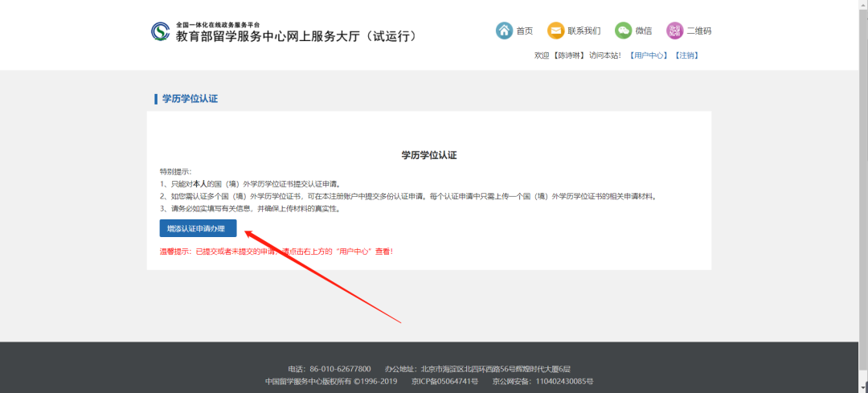Click the centered 学历学位认证 heading
The width and height of the screenshot is (868, 393).
[429, 156]
